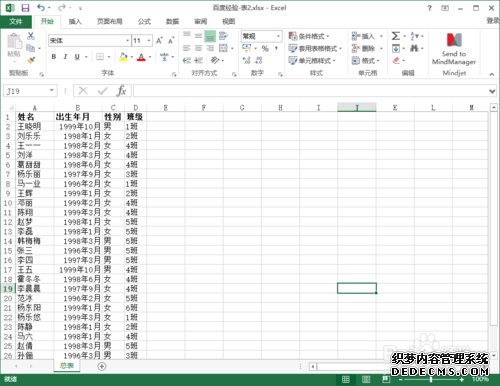This screenshot has height=386, width=500.
Task: Click Send to MindManager
Action: pos(454,49)
